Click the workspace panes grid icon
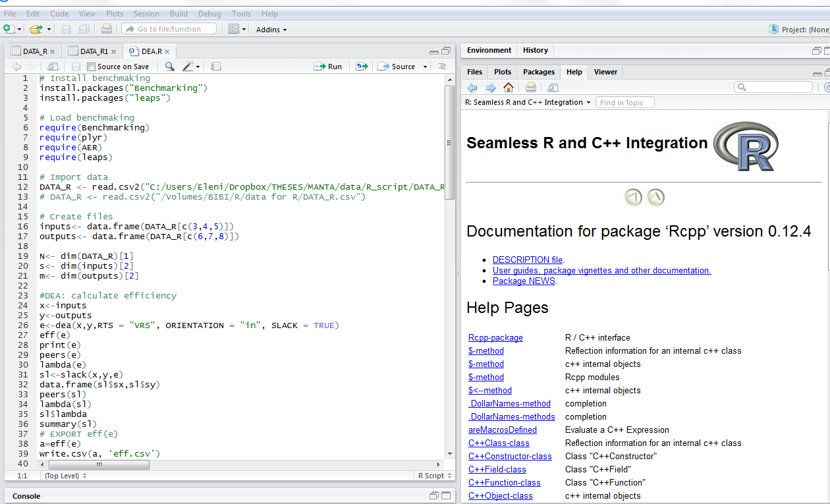The image size is (830, 504). click(x=234, y=29)
